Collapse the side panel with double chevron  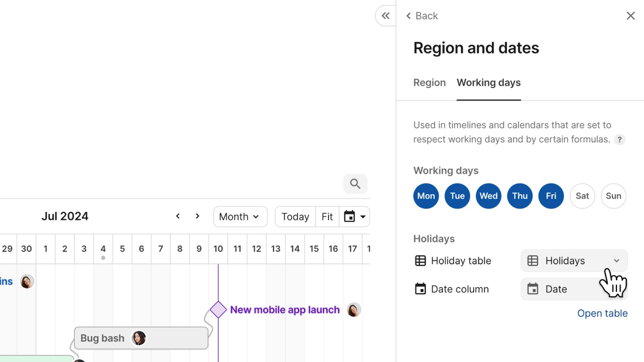[x=385, y=16]
